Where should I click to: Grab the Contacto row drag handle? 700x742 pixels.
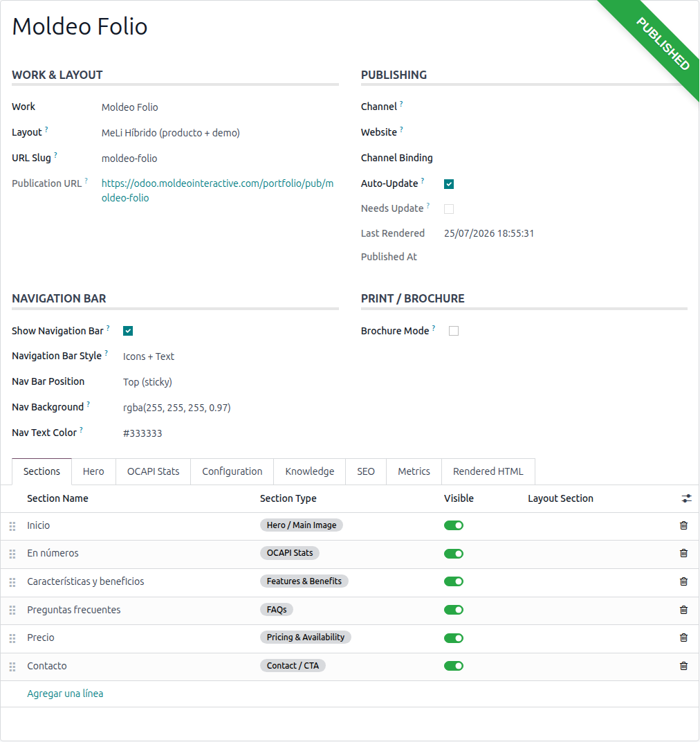12,667
